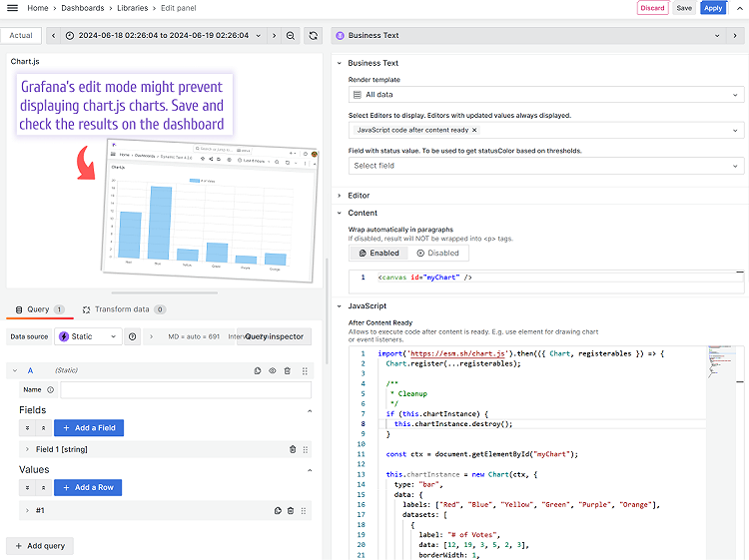Go to the next time range
749x560 pixels.
(x=274, y=35)
